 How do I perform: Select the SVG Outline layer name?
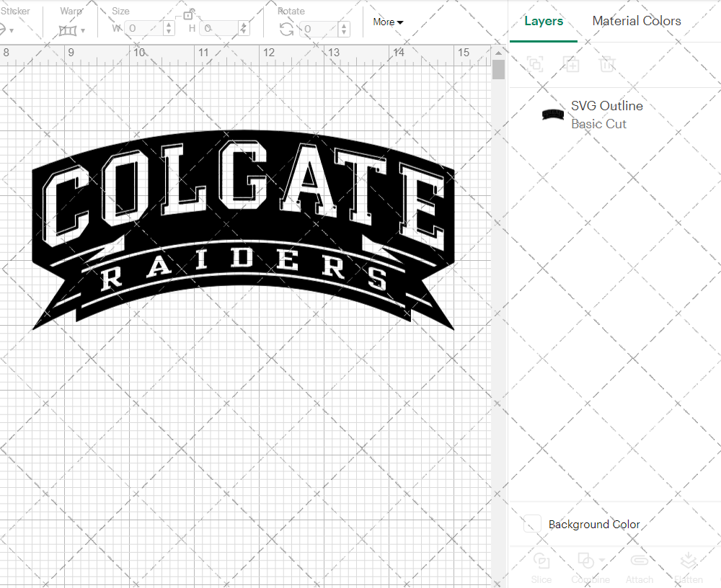click(607, 106)
